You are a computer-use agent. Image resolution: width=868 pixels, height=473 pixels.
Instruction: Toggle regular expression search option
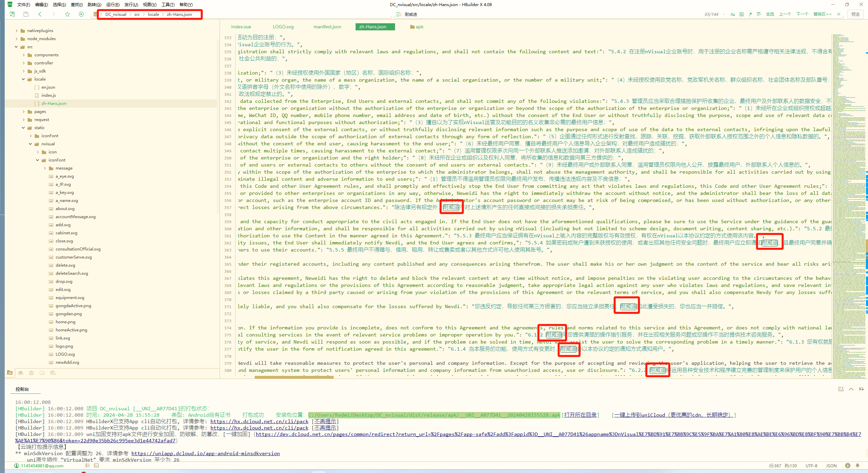click(x=750, y=14)
